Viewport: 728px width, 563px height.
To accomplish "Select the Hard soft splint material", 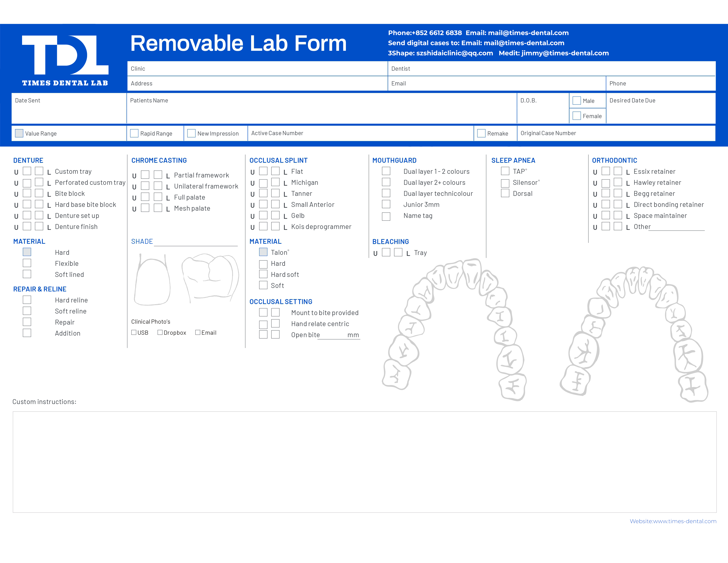I will click(x=263, y=274).
